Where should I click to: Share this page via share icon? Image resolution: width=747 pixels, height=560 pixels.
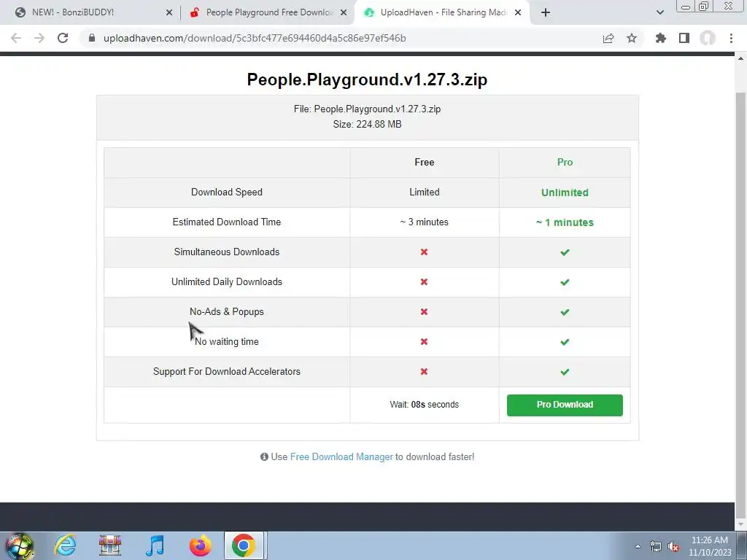coord(608,38)
